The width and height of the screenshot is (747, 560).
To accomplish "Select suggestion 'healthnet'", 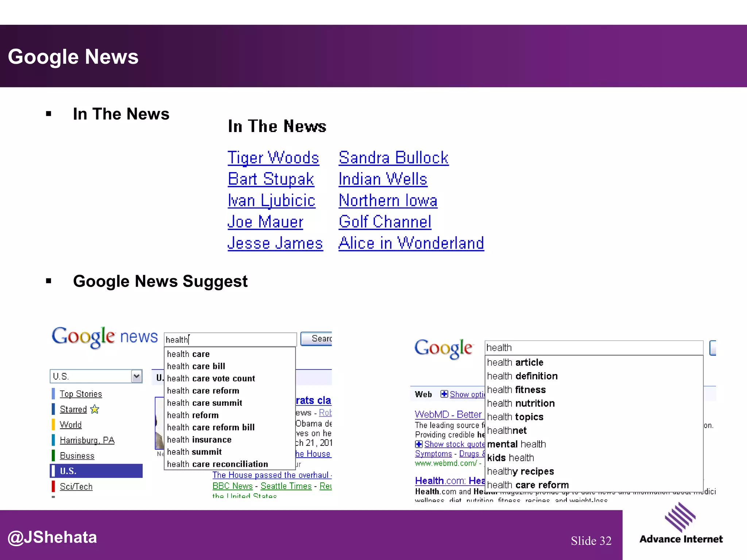I will click(x=594, y=431).
